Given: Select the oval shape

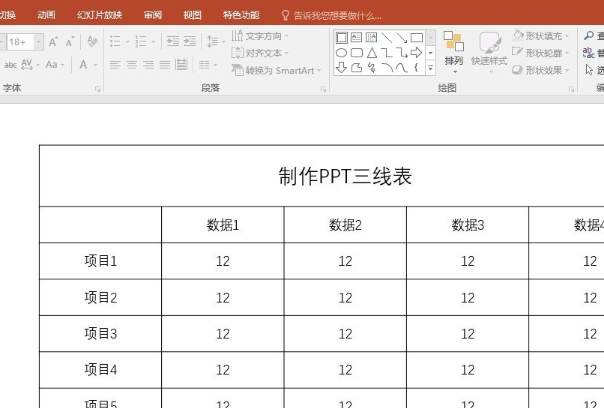Looking at the screenshot, I should [341, 52].
